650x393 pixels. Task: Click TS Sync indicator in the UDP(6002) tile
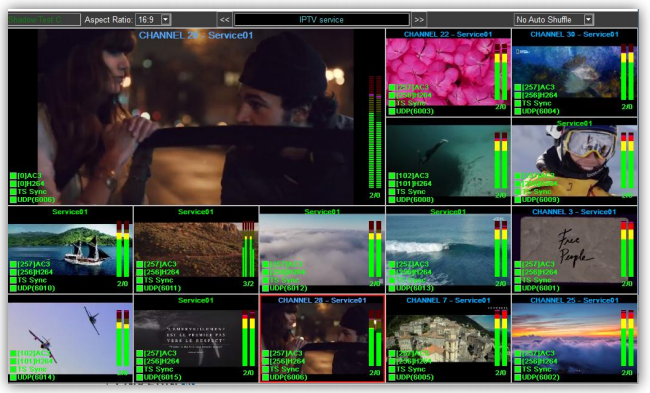coord(517,369)
